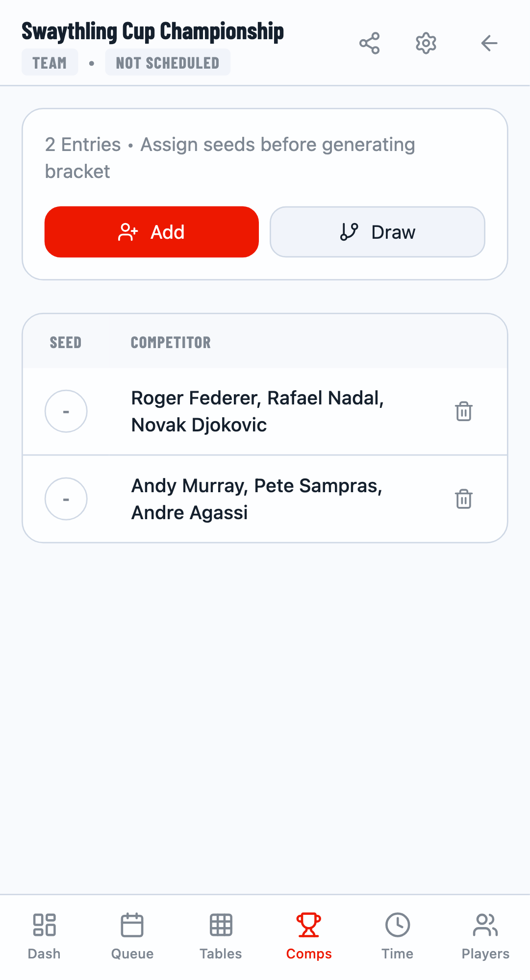This screenshot has width=530, height=980.
Task: Click the TEAM badge label
Action: 50,63
